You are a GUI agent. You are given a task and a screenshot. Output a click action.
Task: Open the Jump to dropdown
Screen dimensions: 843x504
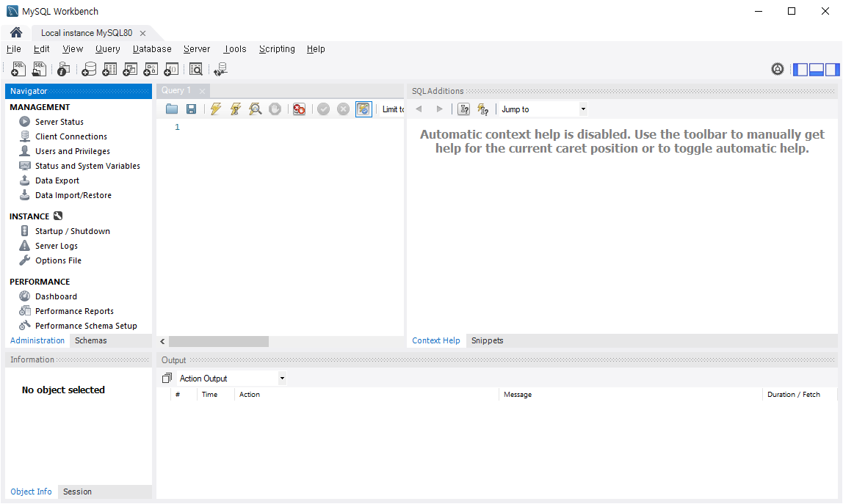[543, 109]
